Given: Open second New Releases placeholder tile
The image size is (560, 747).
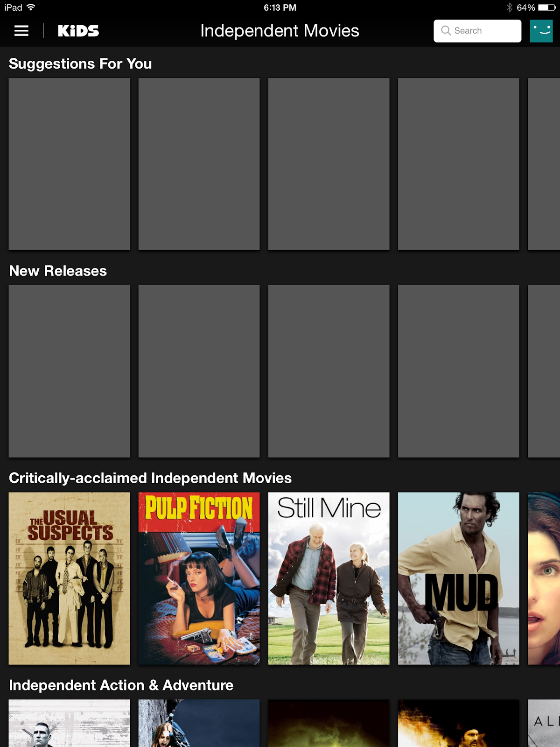Looking at the screenshot, I should point(199,371).
